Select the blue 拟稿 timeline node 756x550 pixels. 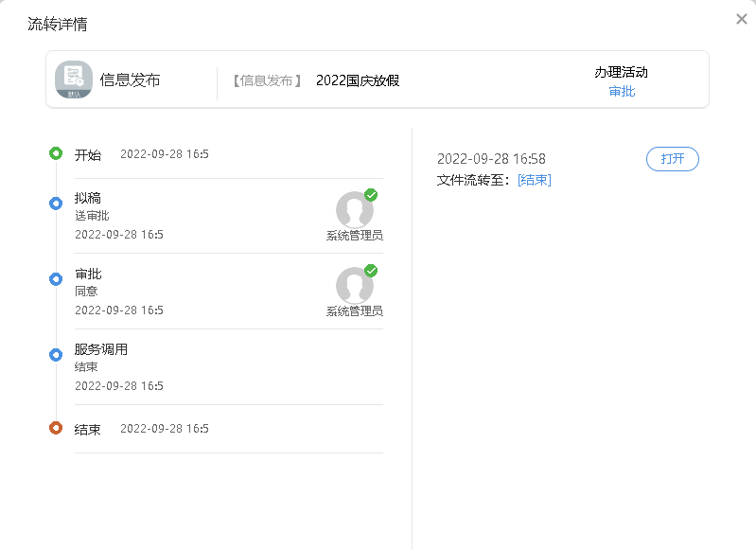56,203
